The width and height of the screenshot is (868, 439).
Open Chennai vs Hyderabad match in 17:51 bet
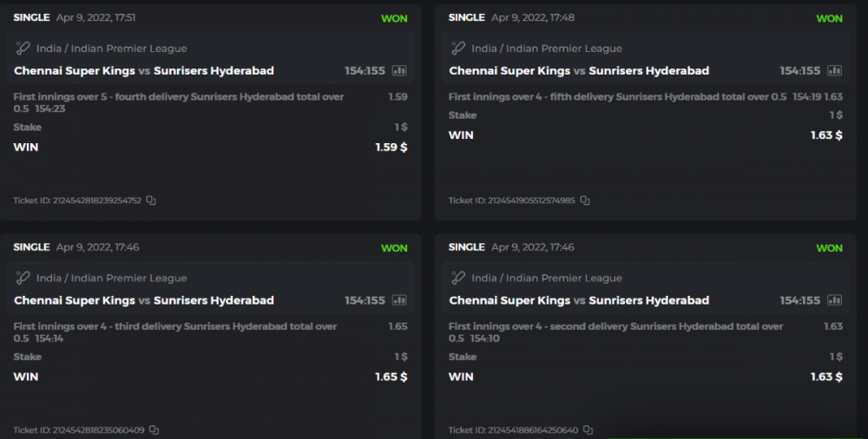(x=144, y=70)
